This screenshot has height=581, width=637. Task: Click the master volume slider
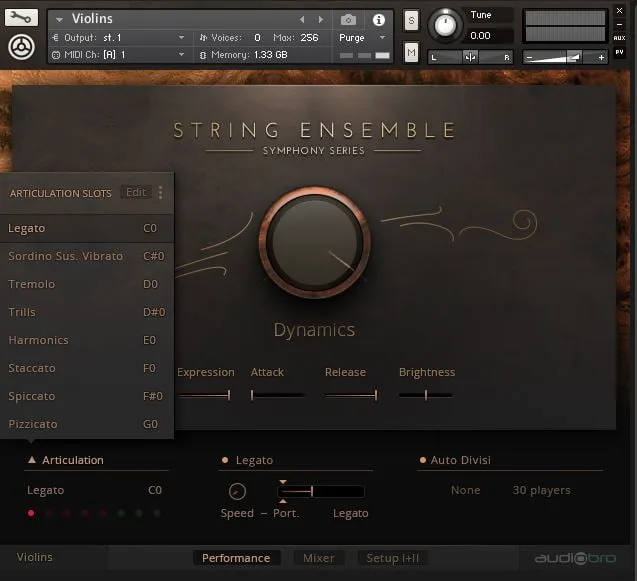tap(565, 58)
